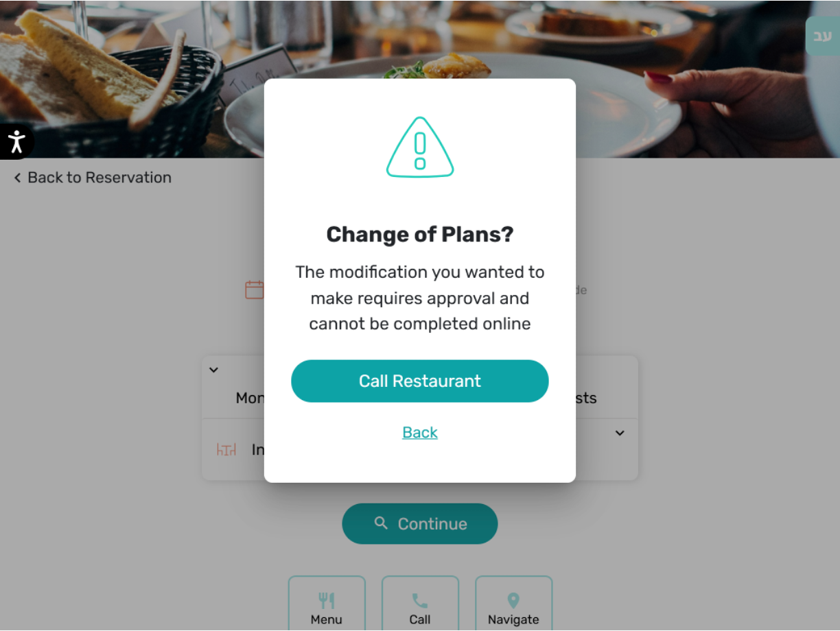Expand the date dropdown chevron
The image size is (840, 631).
tap(213, 370)
